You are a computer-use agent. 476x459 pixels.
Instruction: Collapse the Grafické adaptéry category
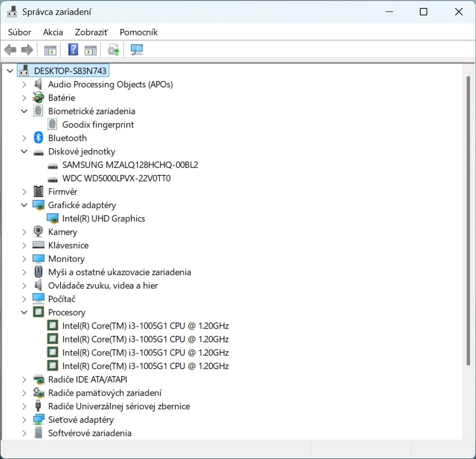24,205
